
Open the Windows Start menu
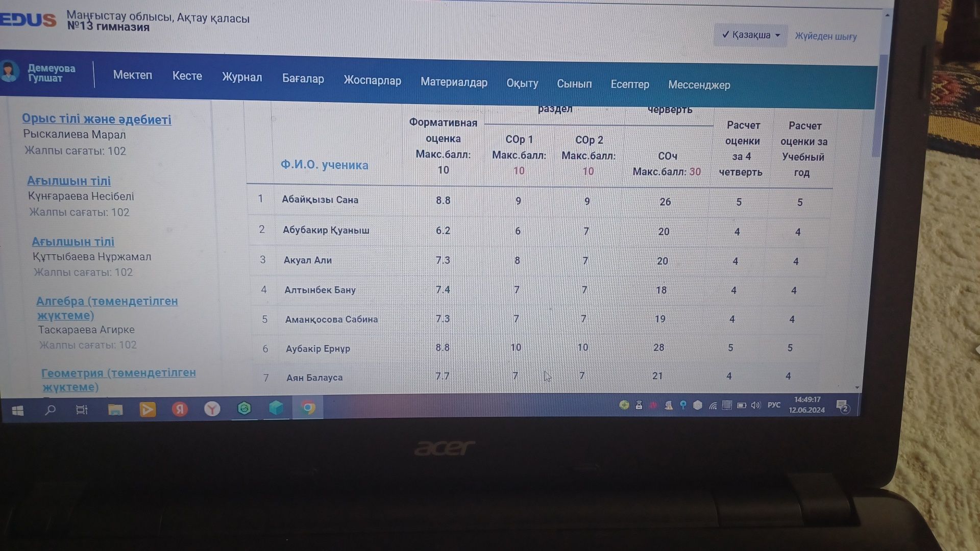17,410
